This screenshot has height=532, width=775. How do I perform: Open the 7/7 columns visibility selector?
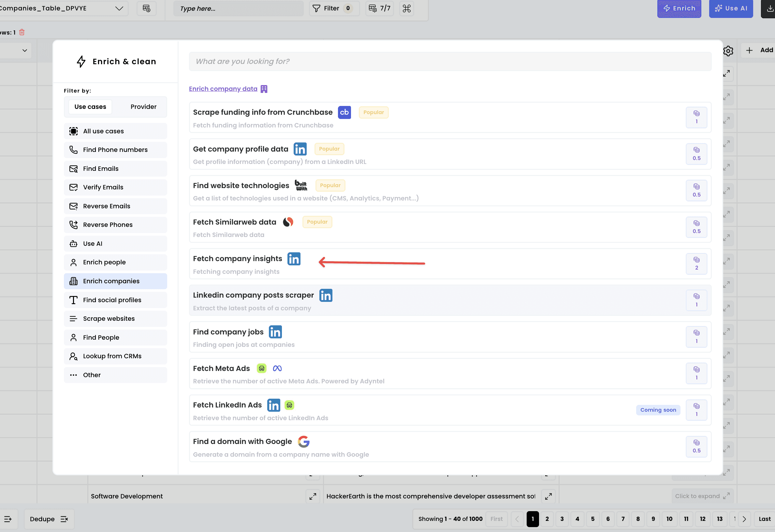(380, 8)
